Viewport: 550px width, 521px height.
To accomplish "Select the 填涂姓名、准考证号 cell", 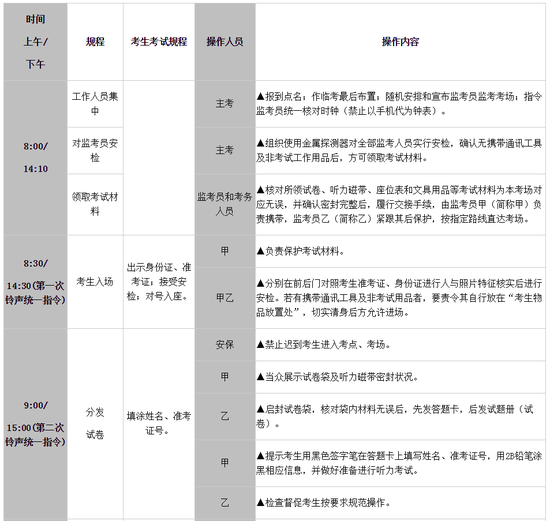I will 159,424.
